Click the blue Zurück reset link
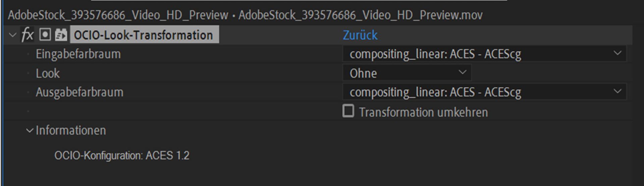Screen dimensions: 644x186 click(360, 35)
